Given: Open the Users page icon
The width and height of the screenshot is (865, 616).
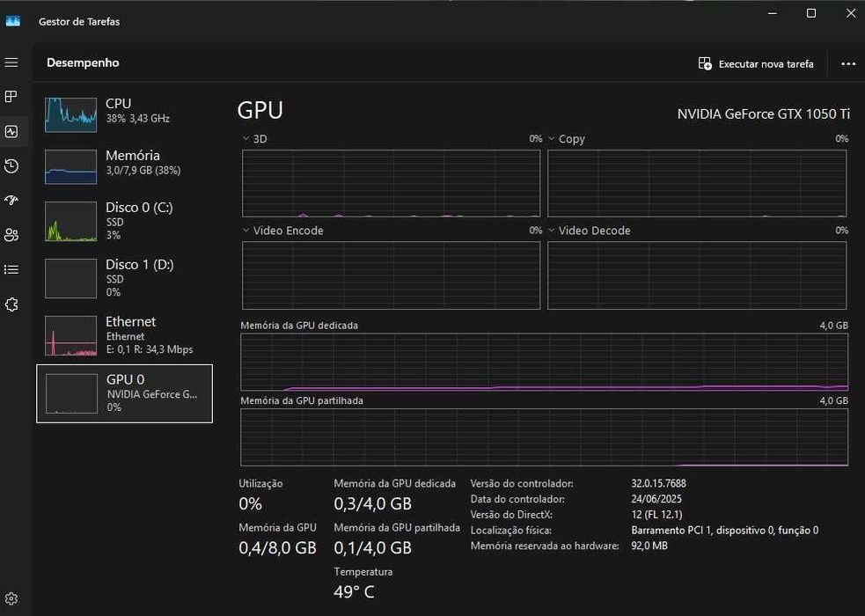Looking at the screenshot, I should pyautogui.click(x=11, y=235).
